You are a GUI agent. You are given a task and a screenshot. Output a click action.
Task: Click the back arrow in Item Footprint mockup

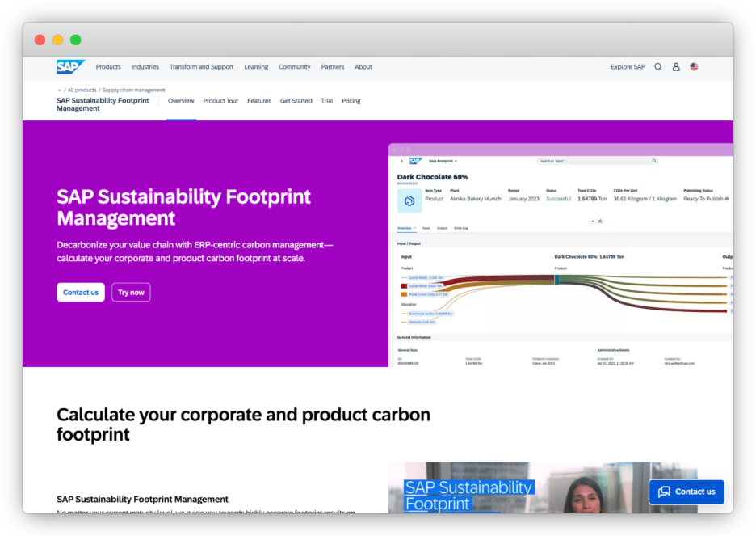402,161
